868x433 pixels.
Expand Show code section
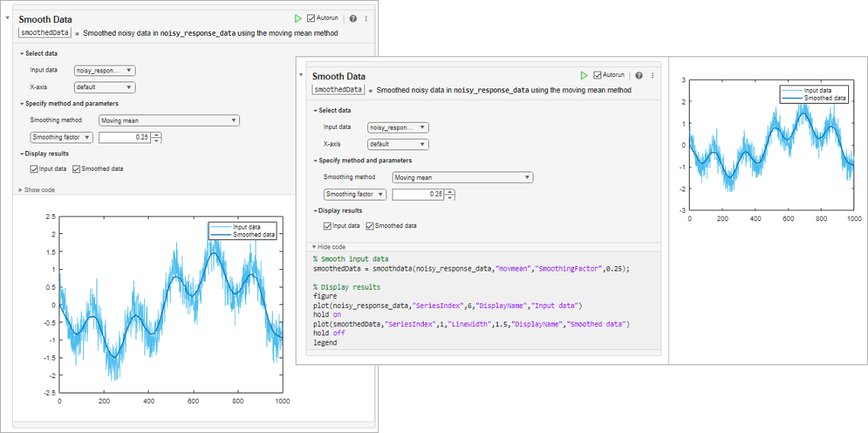pos(38,190)
